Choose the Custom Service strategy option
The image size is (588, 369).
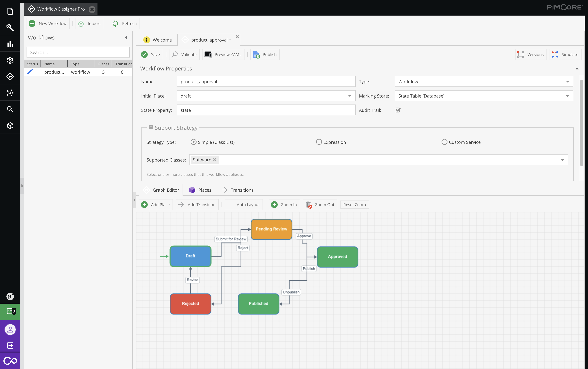pos(444,142)
